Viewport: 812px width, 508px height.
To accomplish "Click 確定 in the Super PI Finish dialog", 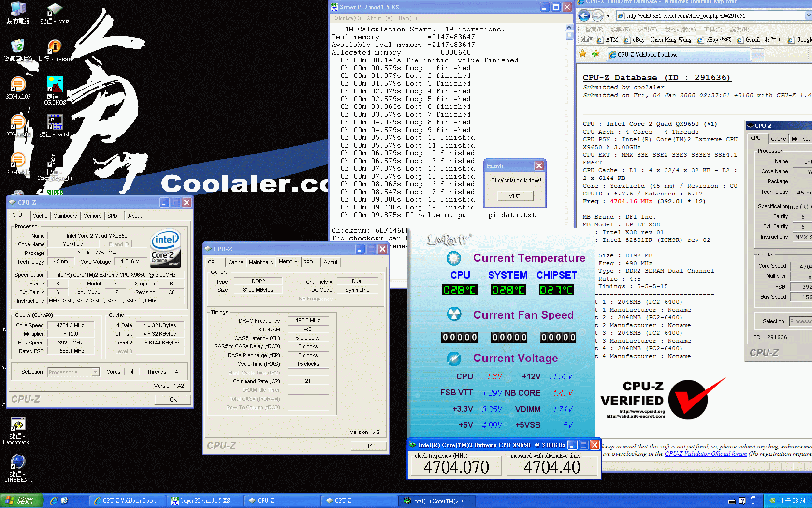I will (x=515, y=196).
